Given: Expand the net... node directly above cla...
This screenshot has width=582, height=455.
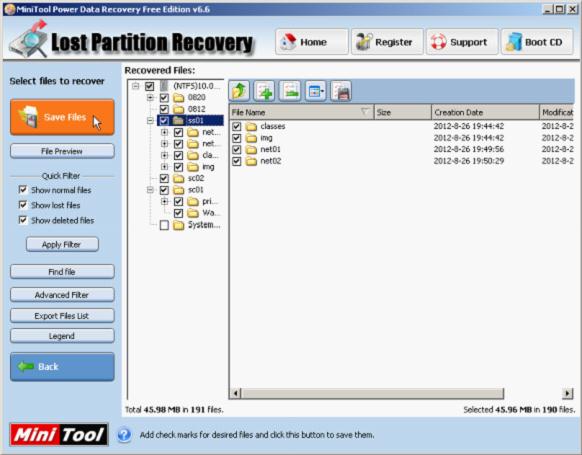Looking at the screenshot, I should 164,144.
